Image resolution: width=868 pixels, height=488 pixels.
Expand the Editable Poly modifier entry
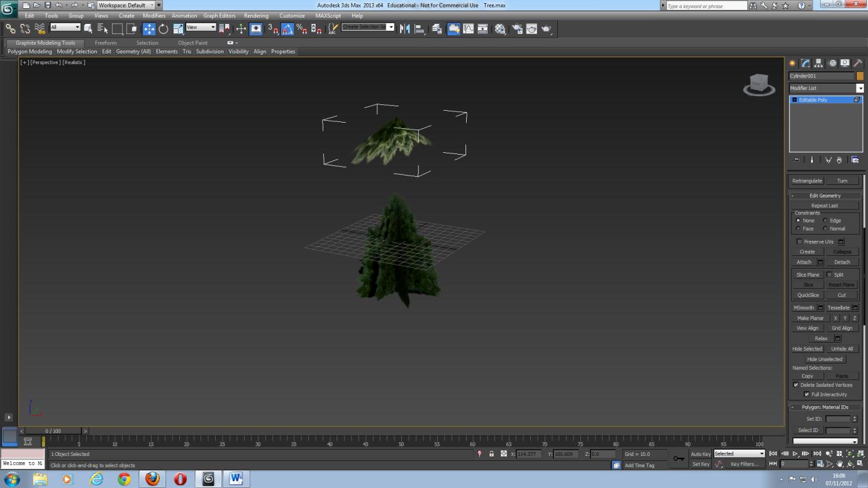794,99
